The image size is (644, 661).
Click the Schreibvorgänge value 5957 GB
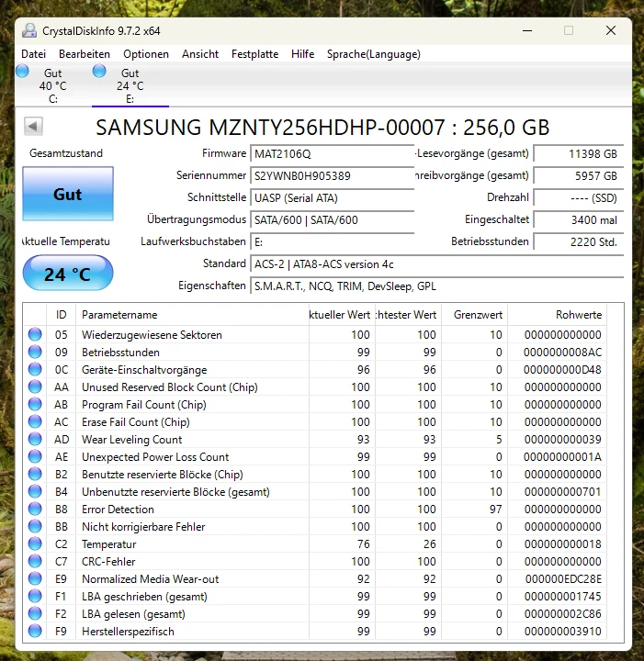[579, 175]
